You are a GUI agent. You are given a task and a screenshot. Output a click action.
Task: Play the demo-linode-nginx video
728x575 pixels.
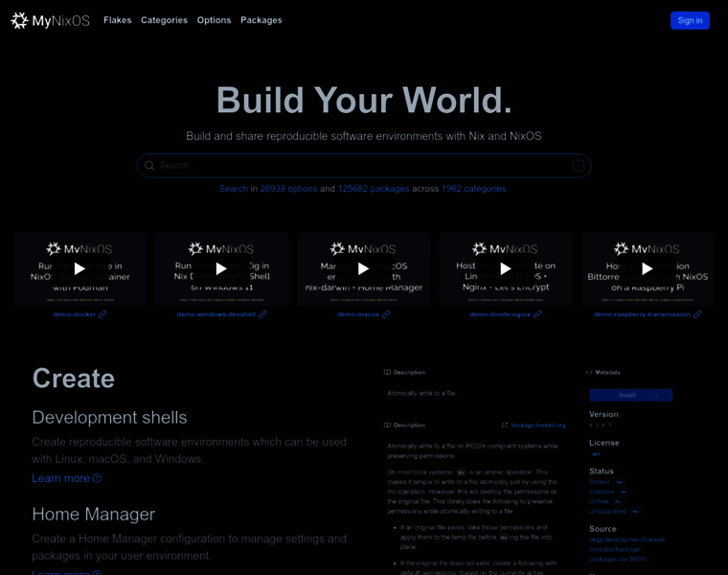click(x=505, y=268)
